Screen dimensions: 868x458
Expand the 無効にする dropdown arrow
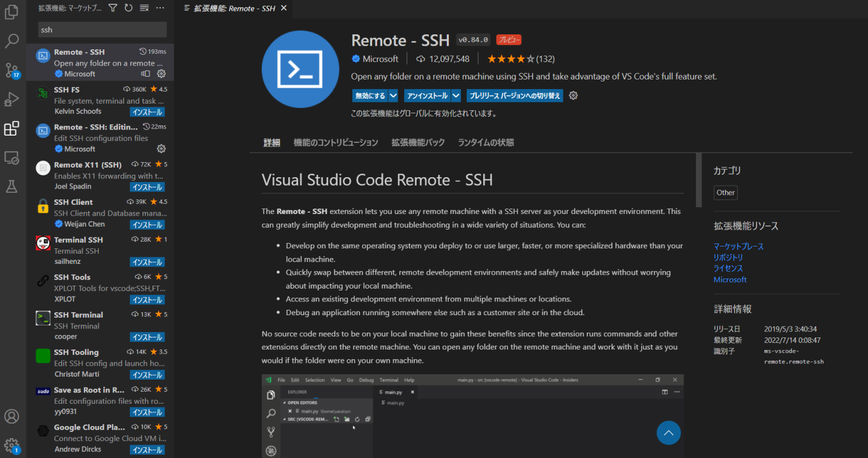(393, 95)
